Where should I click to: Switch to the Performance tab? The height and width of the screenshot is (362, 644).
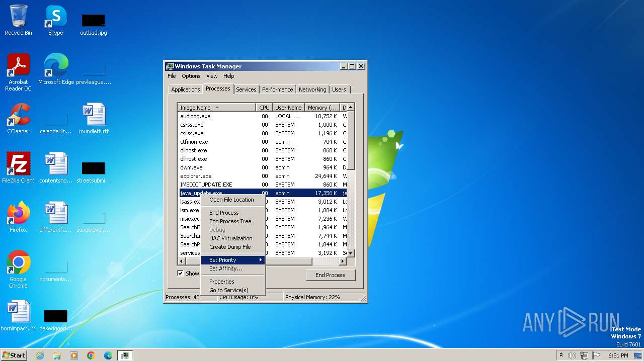tap(277, 89)
